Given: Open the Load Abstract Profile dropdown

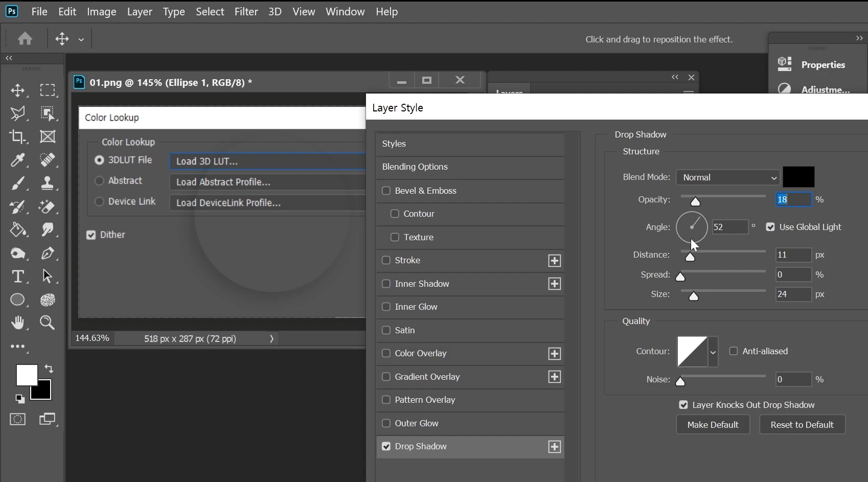Looking at the screenshot, I should click(268, 182).
